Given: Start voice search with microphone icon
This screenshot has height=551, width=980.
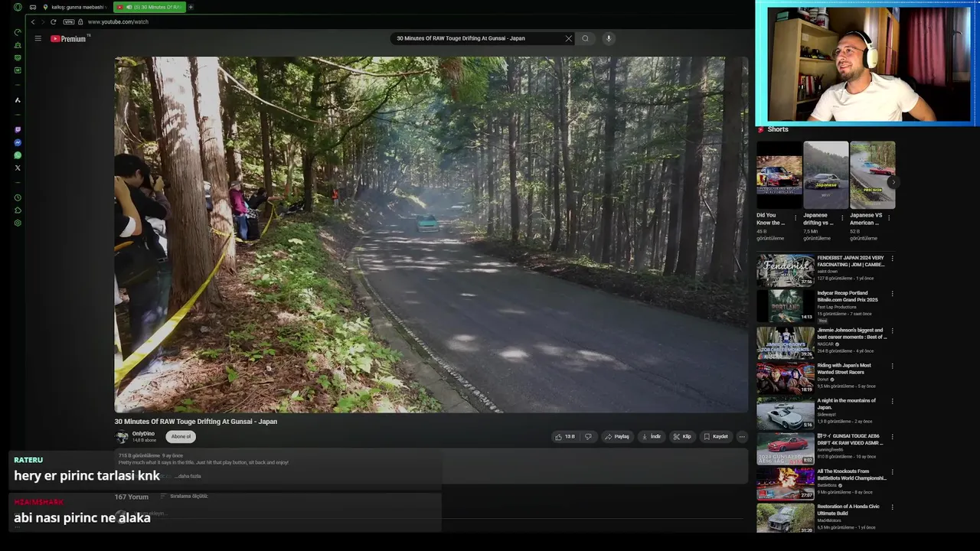Looking at the screenshot, I should (x=609, y=38).
